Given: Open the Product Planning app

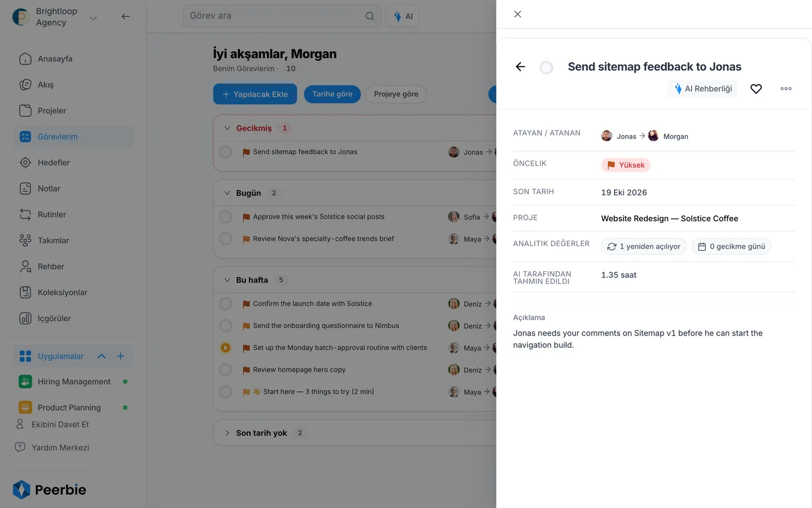Looking at the screenshot, I should (x=73, y=407).
